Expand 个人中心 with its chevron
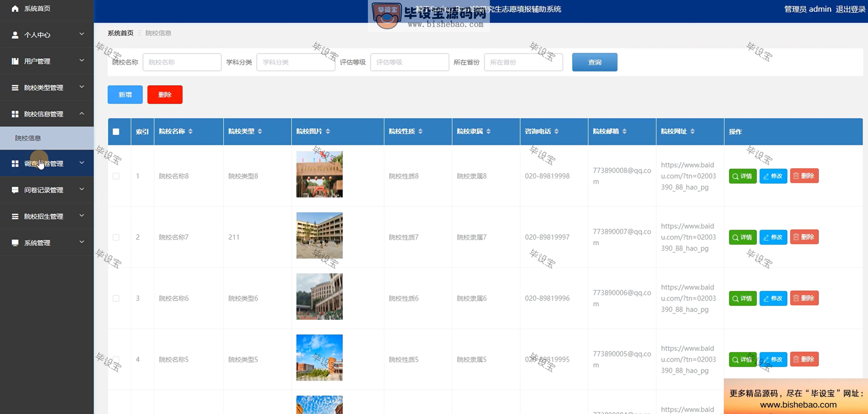 click(82, 34)
